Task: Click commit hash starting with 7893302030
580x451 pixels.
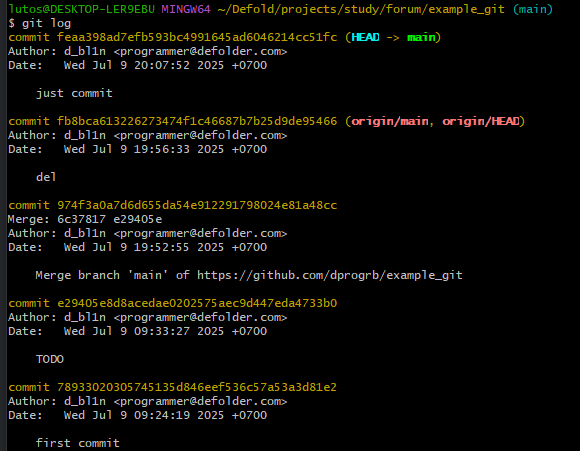Action: 197,387
